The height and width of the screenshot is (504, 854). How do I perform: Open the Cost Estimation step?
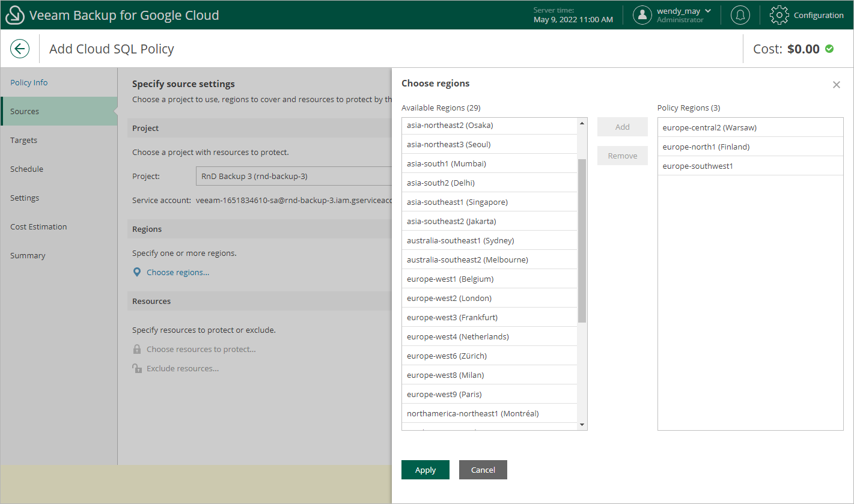(x=59, y=226)
